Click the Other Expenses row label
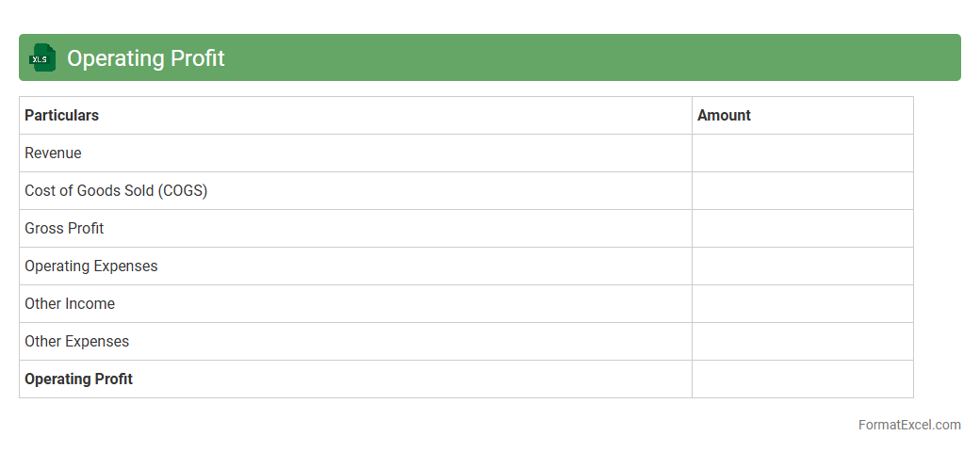 [76, 341]
